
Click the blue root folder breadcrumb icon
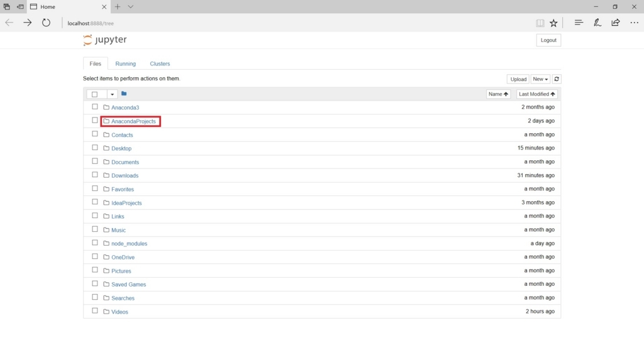tap(124, 94)
